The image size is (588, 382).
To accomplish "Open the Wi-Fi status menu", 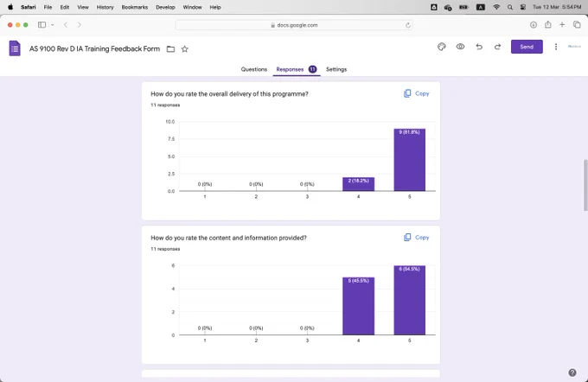I will pyautogui.click(x=496, y=7).
